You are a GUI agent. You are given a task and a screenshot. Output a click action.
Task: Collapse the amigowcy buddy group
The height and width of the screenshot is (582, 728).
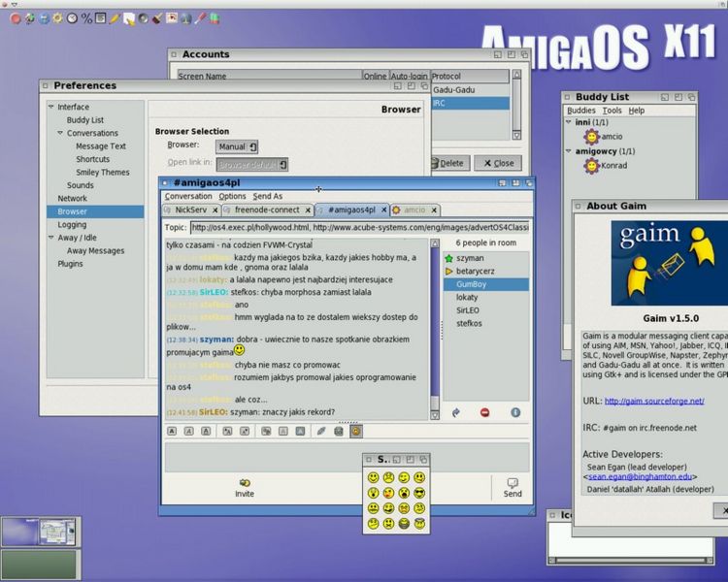569,151
